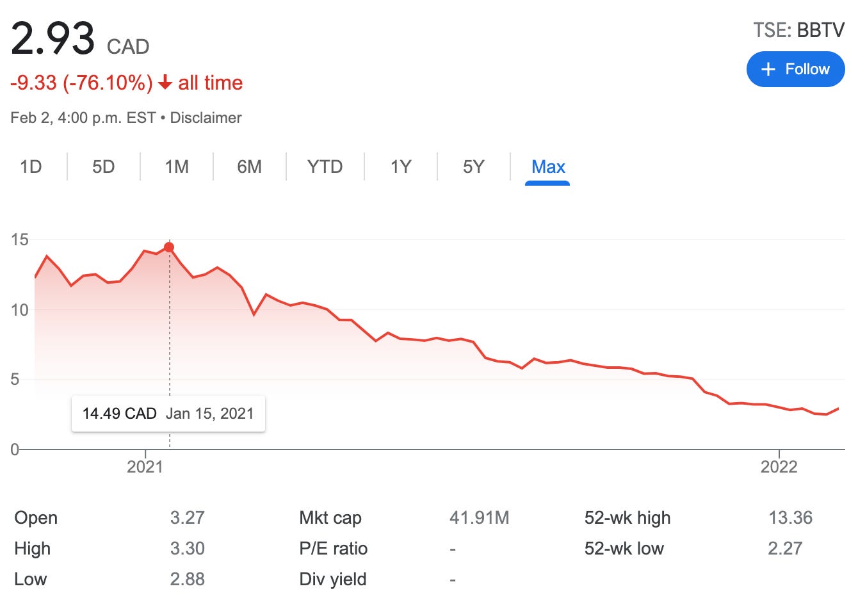
Task: Open the 5Y price chart
Action: (473, 166)
